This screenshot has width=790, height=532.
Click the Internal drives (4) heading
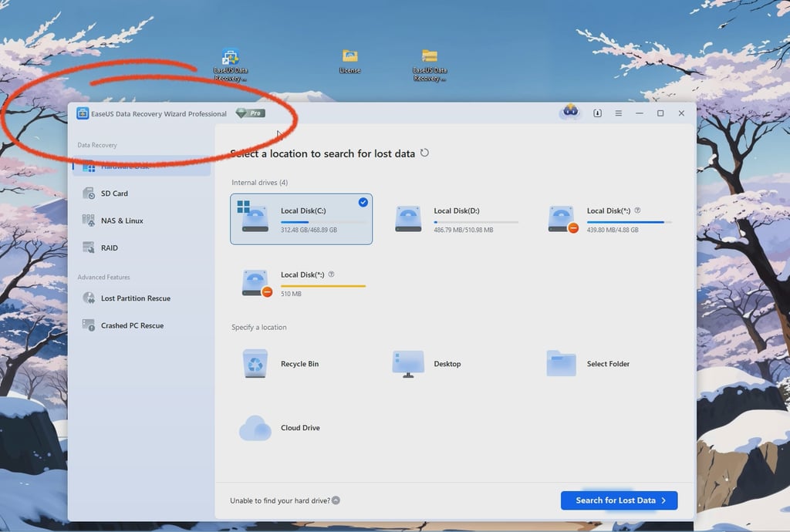259,182
